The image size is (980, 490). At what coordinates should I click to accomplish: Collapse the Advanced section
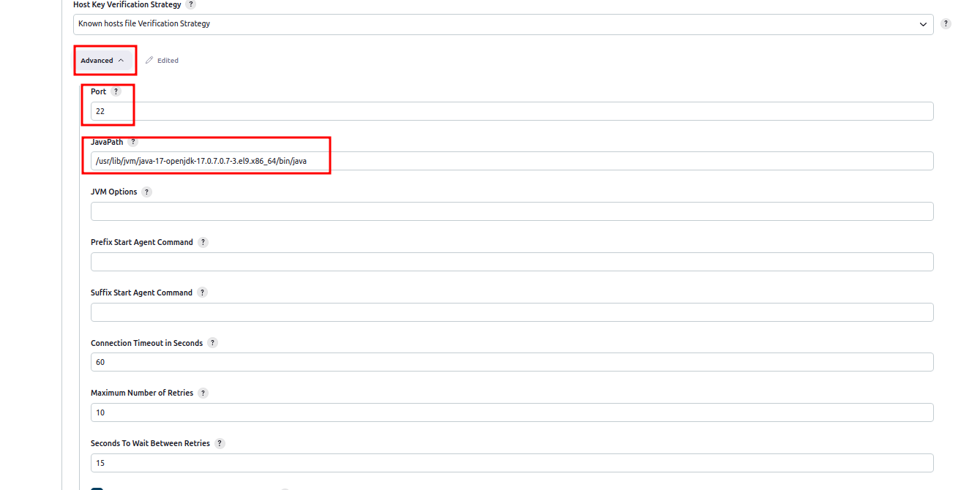coord(103,61)
